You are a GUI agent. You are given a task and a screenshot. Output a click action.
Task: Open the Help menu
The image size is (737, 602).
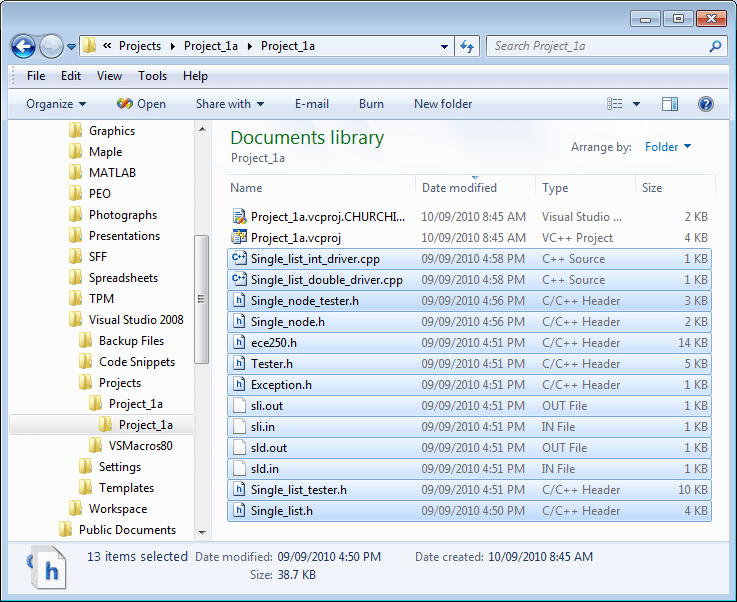pos(195,76)
